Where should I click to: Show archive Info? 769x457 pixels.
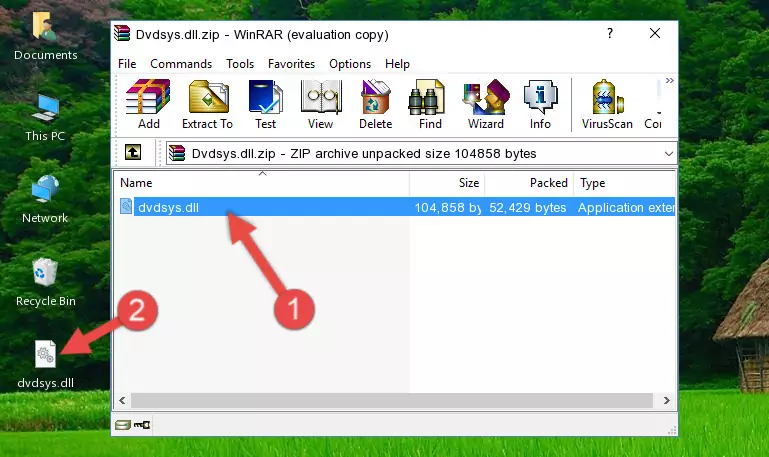[x=540, y=104]
